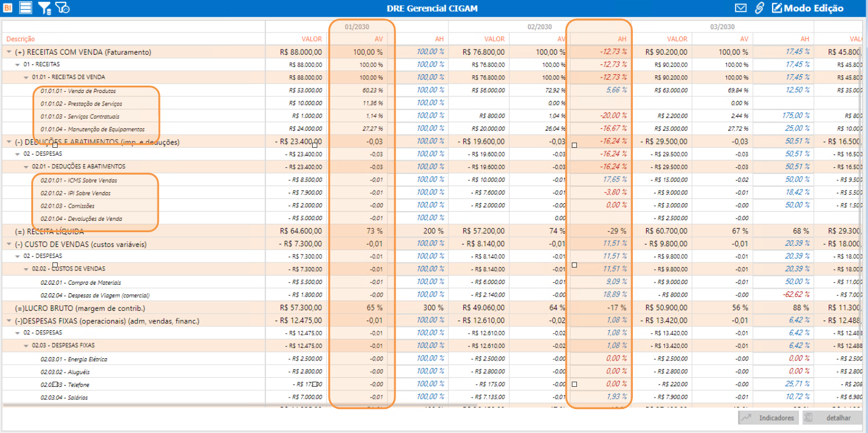Click AH column header under 02/2030

coord(621,39)
